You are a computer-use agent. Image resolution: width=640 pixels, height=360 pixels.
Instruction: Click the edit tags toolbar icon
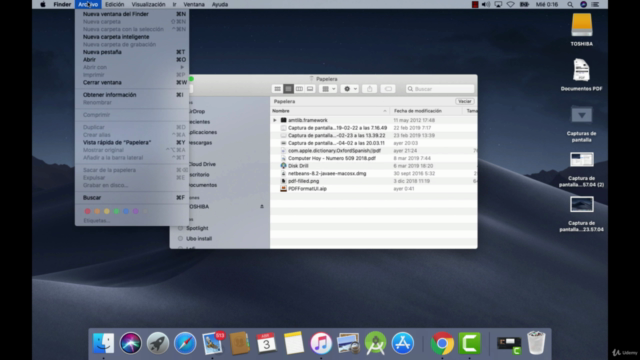point(388,89)
